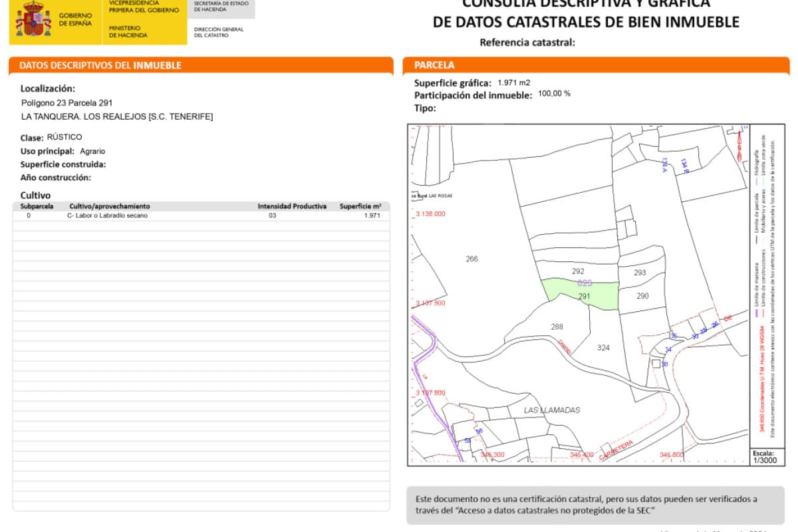The image size is (798, 532).
Task: Click the '134 A' blue label on map
Action: pyautogui.click(x=664, y=165)
